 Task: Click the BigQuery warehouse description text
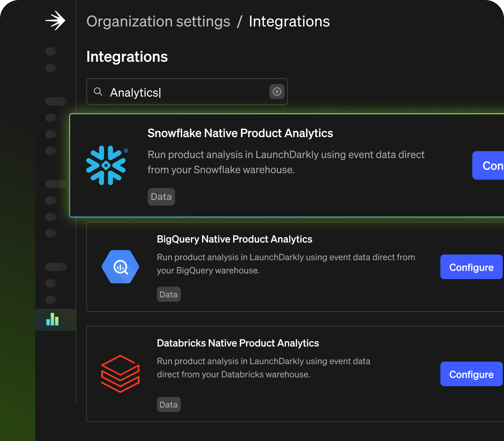coord(286,264)
